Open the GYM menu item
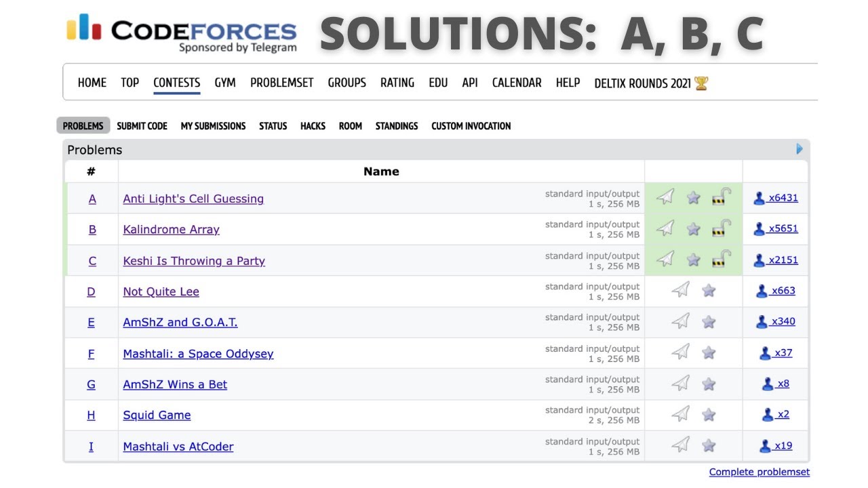The height and width of the screenshot is (488, 868). click(x=225, y=83)
